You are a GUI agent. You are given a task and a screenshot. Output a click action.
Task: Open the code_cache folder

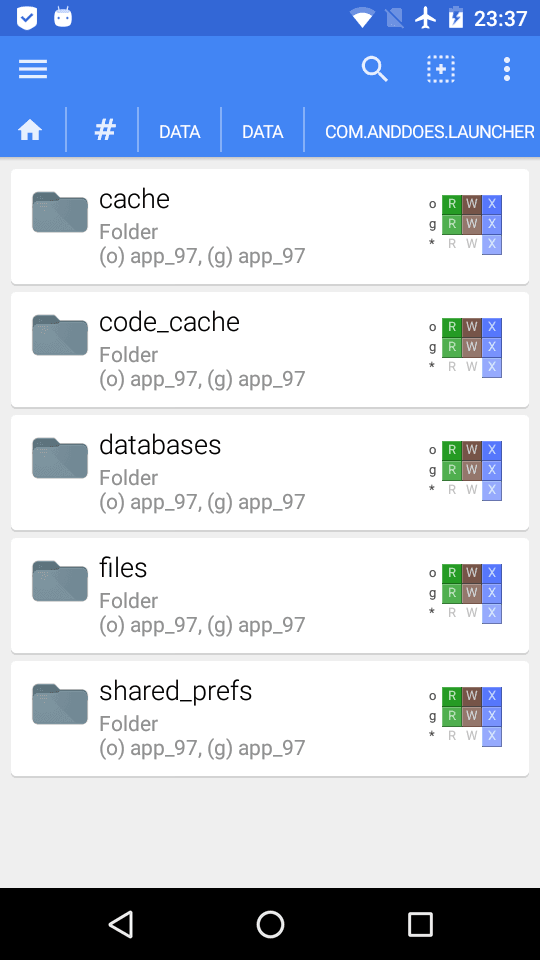[x=270, y=350]
